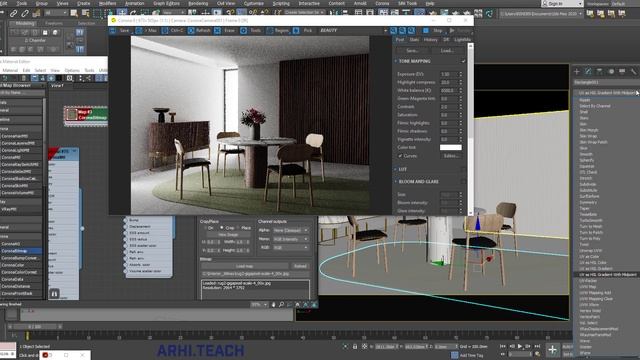Enable the Crop/Place On checkbox
640x360 pixels.
206,228
